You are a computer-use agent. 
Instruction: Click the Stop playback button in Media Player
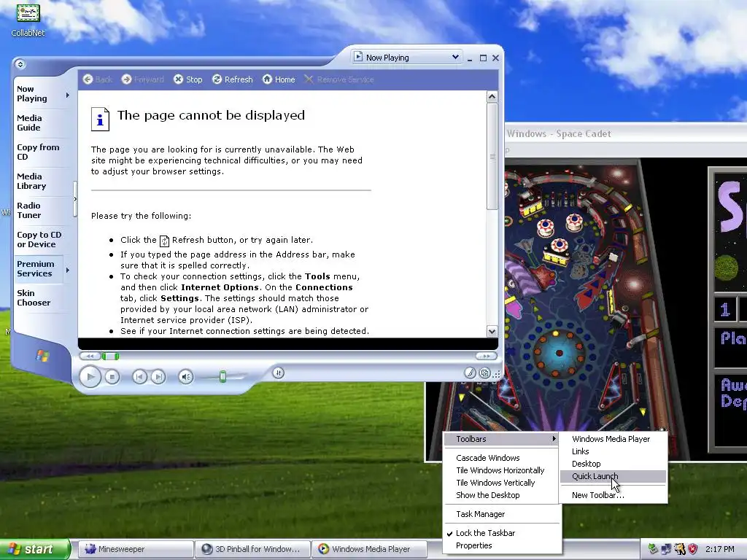tap(112, 377)
